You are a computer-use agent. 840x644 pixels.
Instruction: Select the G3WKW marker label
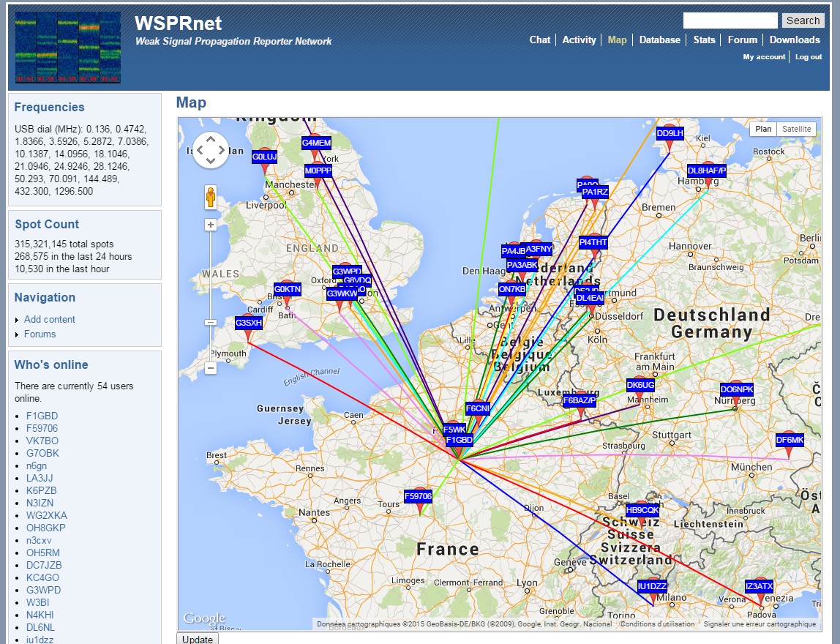tap(342, 293)
